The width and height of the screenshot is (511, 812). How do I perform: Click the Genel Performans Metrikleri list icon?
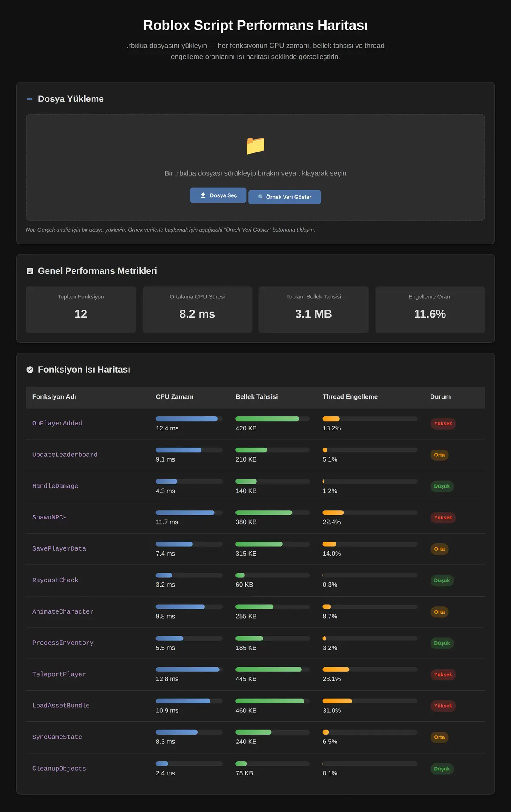pyautogui.click(x=30, y=271)
